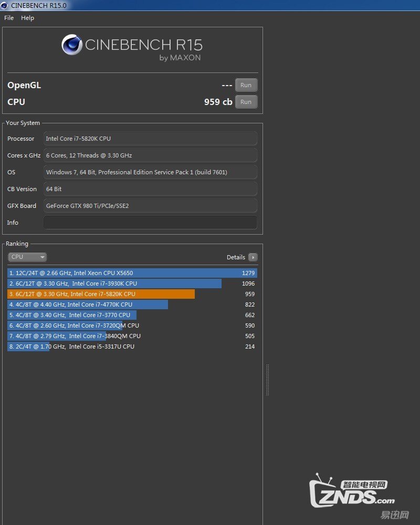The width and height of the screenshot is (420, 525).
Task: Click the Processor field showing i7-5820K
Action: pyautogui.click(x=150, y=139)
